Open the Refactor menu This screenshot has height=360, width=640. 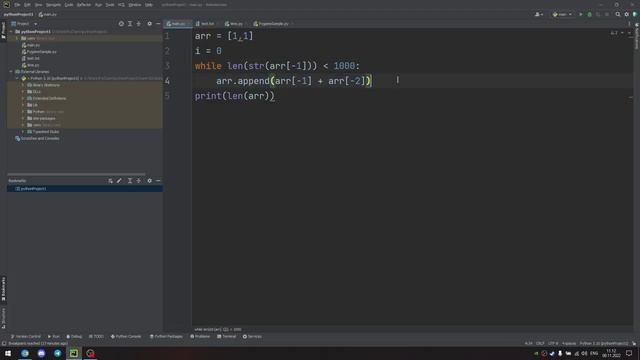pyautogui.click(x=84, y=4)
